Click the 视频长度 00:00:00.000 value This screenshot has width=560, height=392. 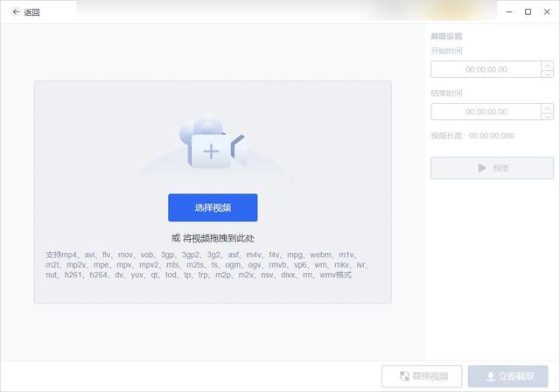coord(492,136)
